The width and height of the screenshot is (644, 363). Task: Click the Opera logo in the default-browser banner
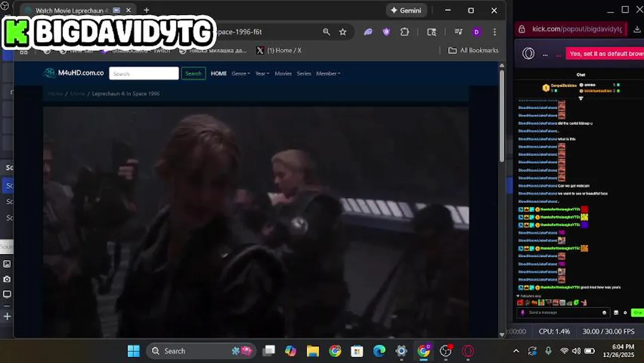[x=528, y=53]
